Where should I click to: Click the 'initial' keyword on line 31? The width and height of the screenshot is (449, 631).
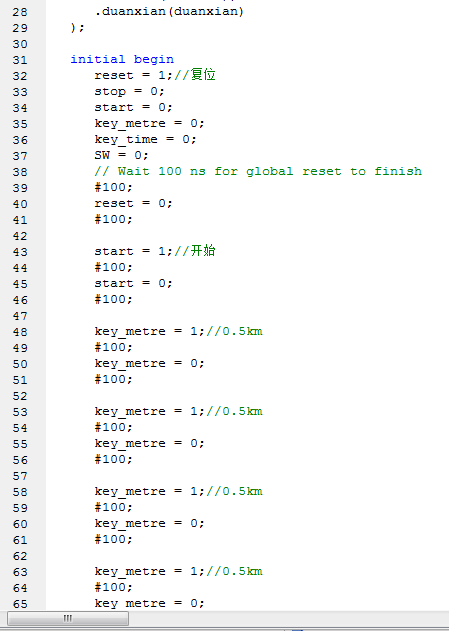[98, 59]
